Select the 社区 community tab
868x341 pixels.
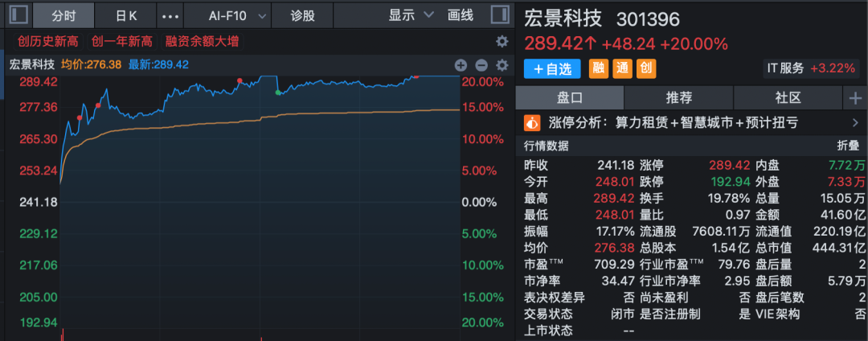pyautogui.click(x=788, y=99)
